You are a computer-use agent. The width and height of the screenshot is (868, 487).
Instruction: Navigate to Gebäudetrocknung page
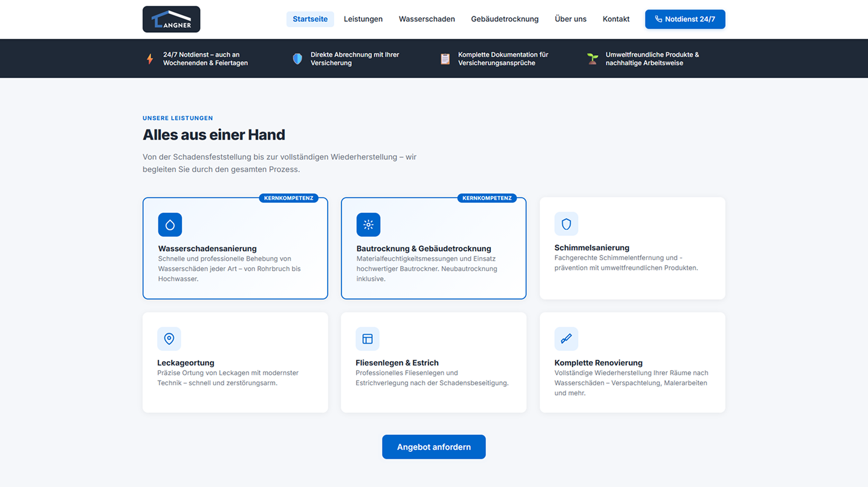click(x=505, y=19)
